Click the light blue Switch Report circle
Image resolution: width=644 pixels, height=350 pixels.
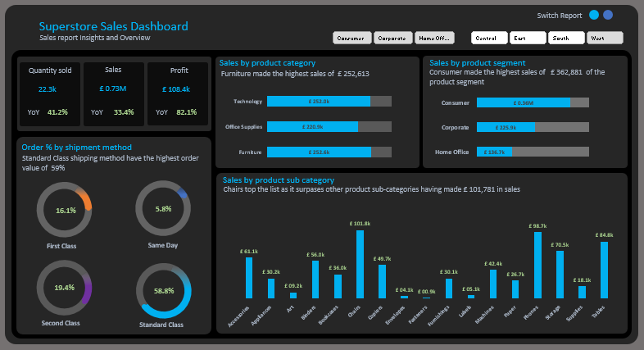[594, 15]
